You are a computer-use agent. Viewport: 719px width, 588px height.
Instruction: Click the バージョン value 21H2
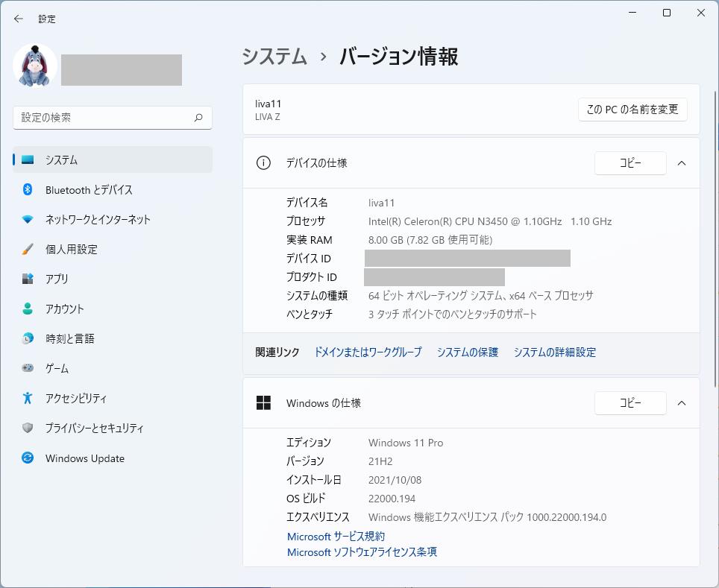[380, 461]
